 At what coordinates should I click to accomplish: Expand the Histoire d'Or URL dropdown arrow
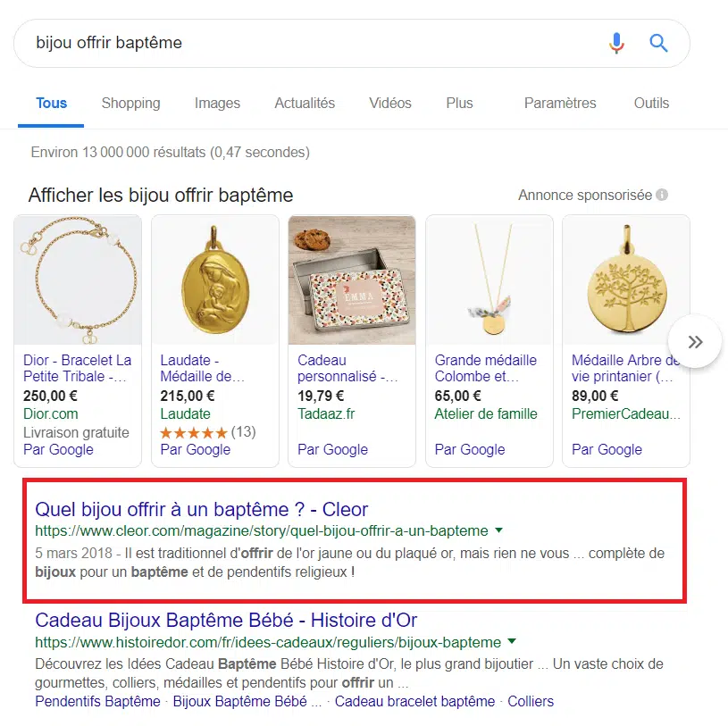[x=512, y=642]
